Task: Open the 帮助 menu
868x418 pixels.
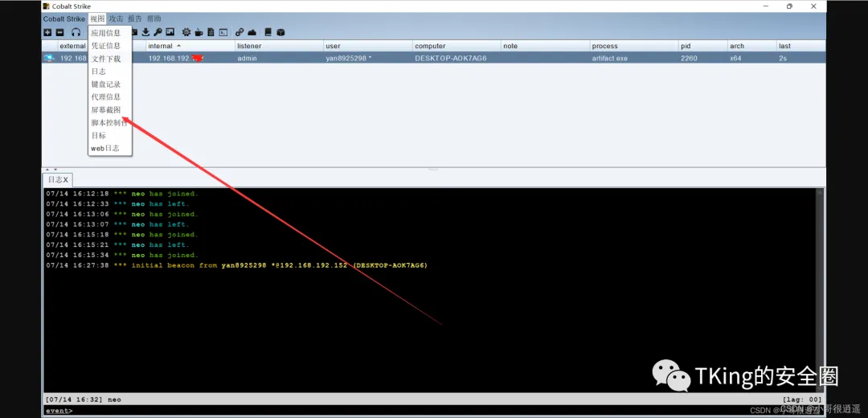Action: coord(154,18)
